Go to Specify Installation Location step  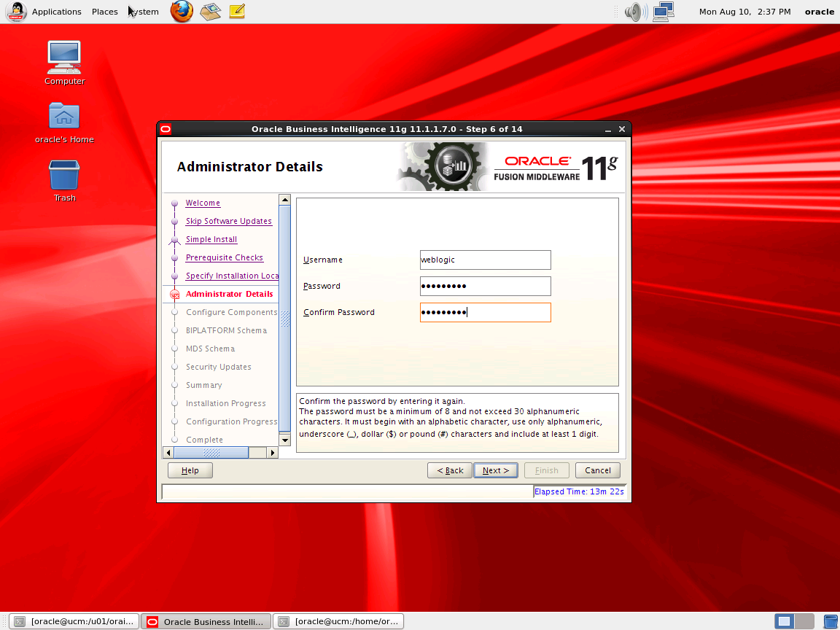click(x=232, y=276)
